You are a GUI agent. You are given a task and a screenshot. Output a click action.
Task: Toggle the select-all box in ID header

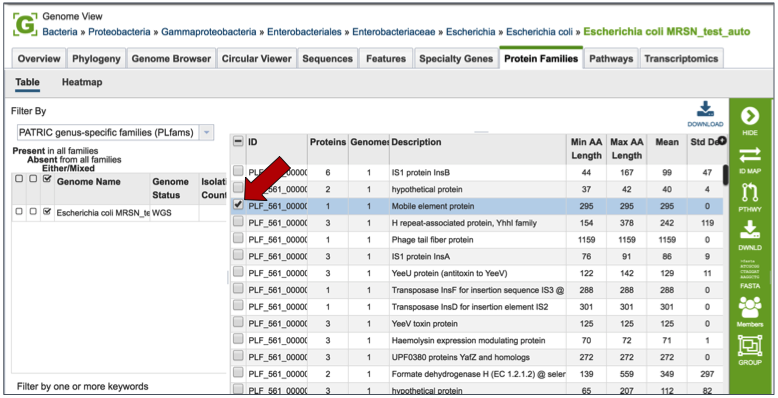[238, 142]
